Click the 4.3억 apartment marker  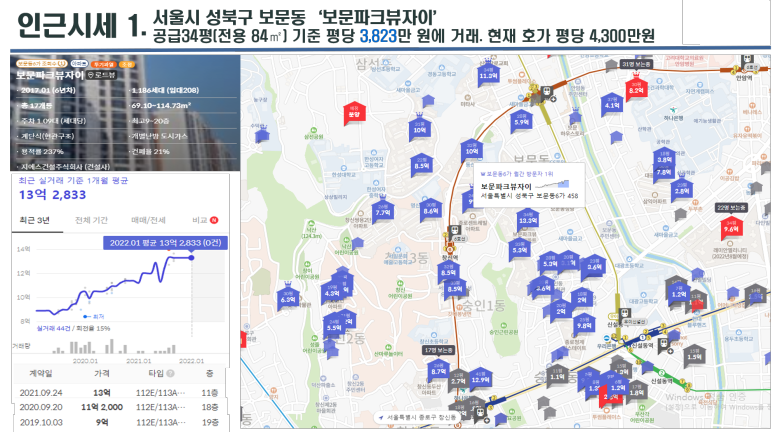tap(332, 291)
